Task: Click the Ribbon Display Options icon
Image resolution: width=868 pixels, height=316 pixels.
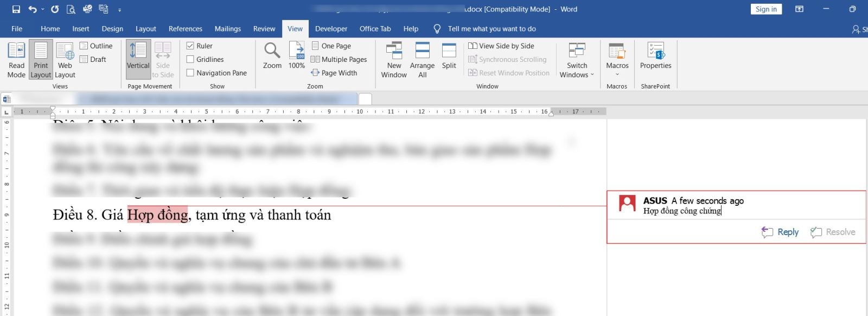Action: click(799, 9)
